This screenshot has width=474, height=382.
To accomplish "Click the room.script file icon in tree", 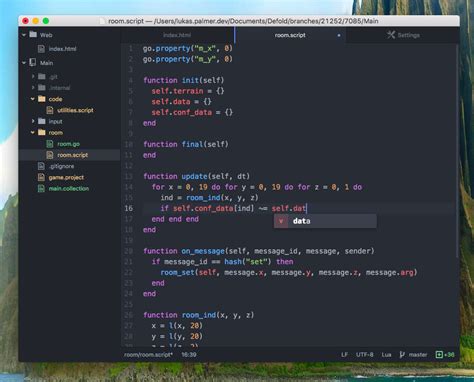I will tap(50, 155).
